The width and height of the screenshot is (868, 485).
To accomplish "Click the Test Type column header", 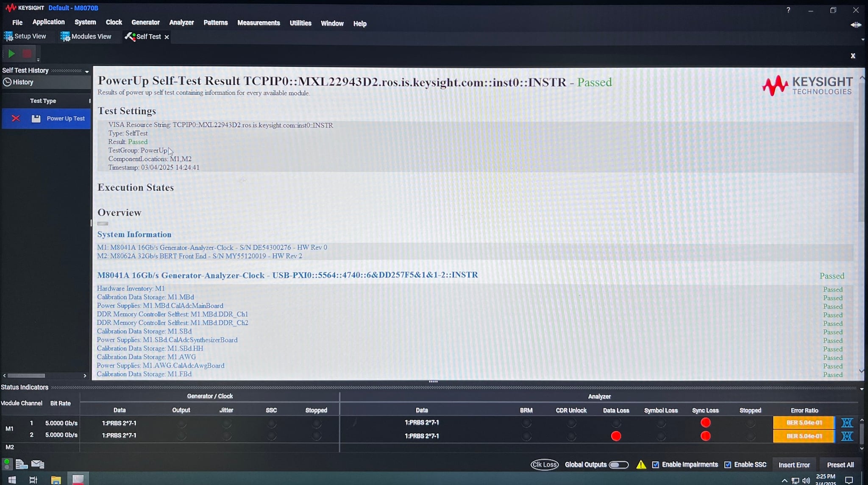I will point(43,101).
